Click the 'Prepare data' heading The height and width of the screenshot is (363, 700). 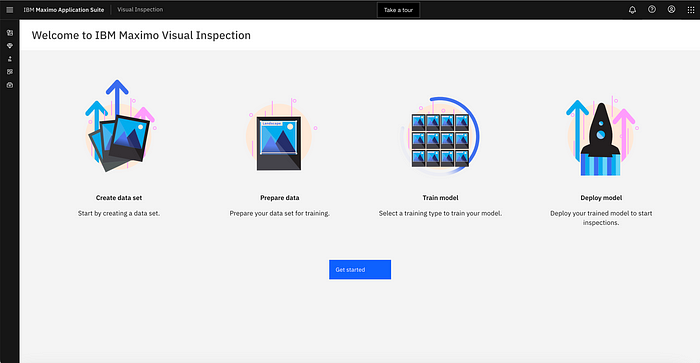pos(280,198)
